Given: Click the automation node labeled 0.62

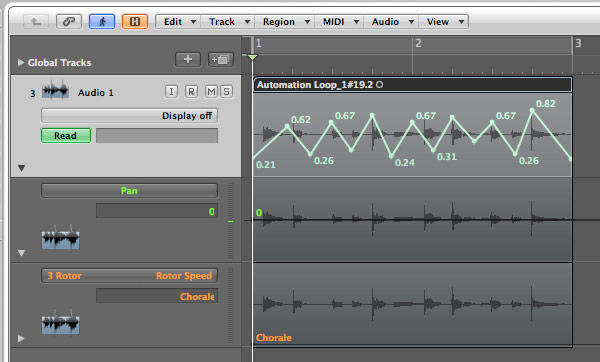Looking at the screenshot, I should point(287,126).
